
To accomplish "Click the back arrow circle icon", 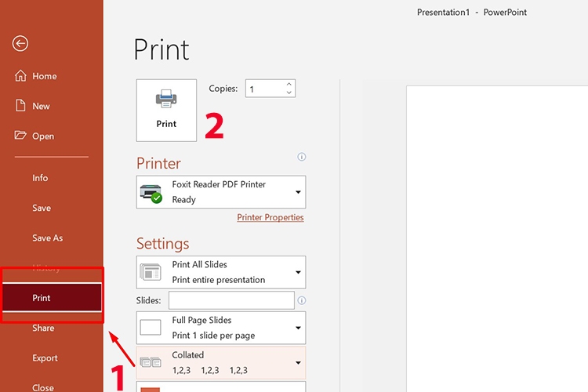I will [x=20, y=44].
